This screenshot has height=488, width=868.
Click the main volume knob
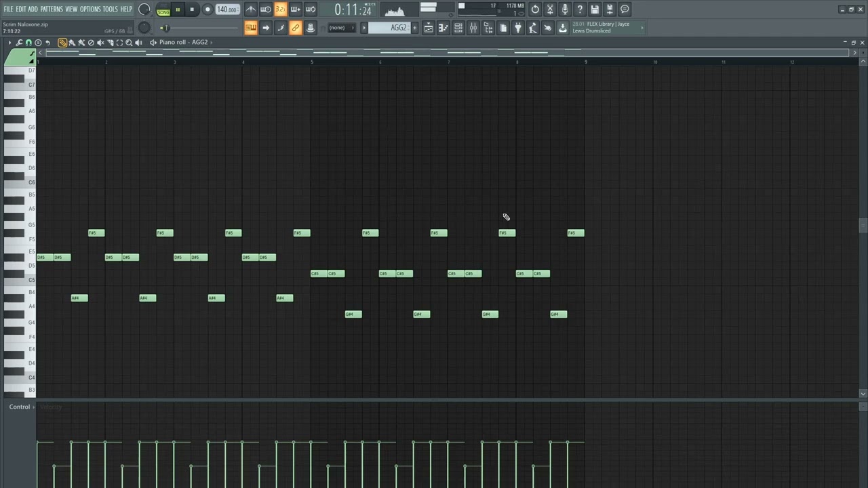(144, 9)
